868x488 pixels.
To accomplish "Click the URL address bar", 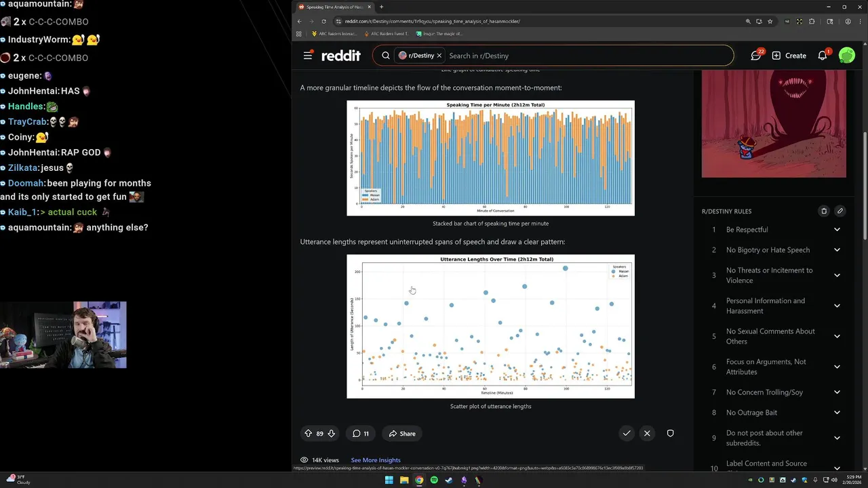I will (x=536, y=21).
